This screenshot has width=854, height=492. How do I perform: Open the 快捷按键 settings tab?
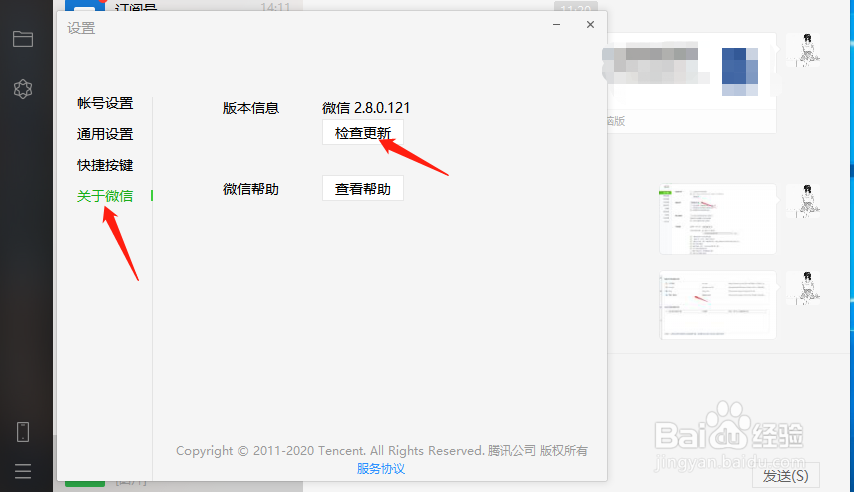tap(105, 165)
